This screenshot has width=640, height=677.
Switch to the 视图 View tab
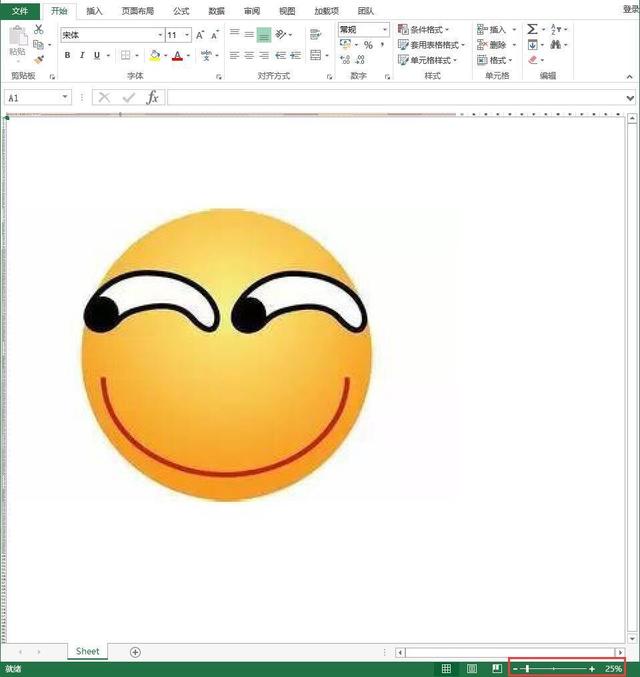tap(287, 11)
